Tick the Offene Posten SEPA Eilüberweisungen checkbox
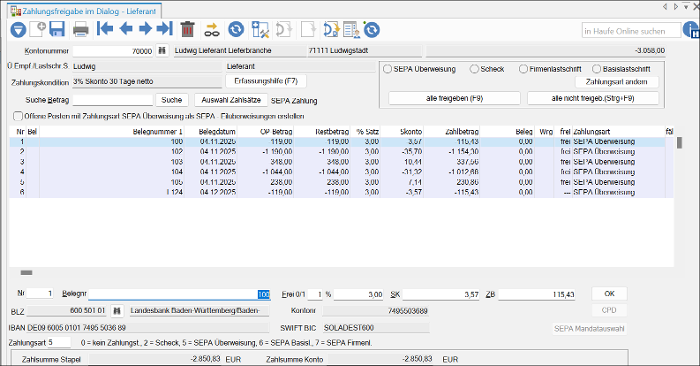700x366 pixels. tap(18, 116)
